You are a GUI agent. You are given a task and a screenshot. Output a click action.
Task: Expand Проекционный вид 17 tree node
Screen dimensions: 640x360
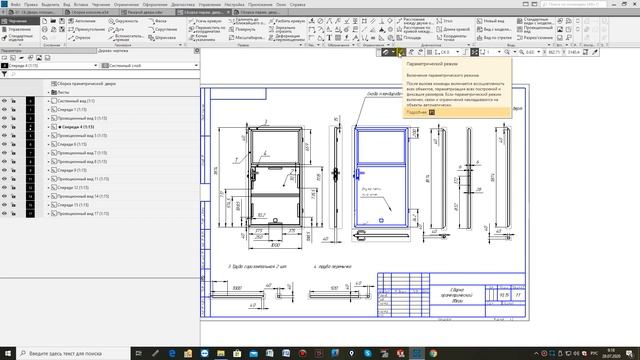(49, 213)
